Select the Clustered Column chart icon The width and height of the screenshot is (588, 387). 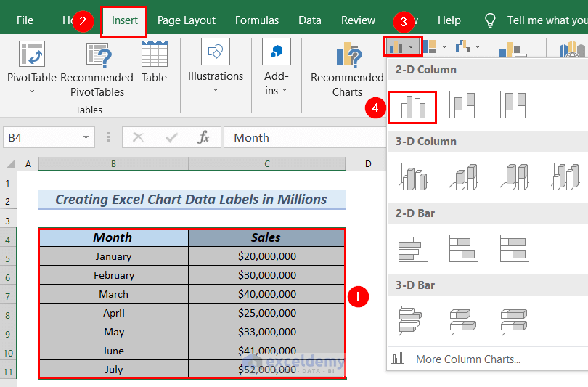[412, 107]
